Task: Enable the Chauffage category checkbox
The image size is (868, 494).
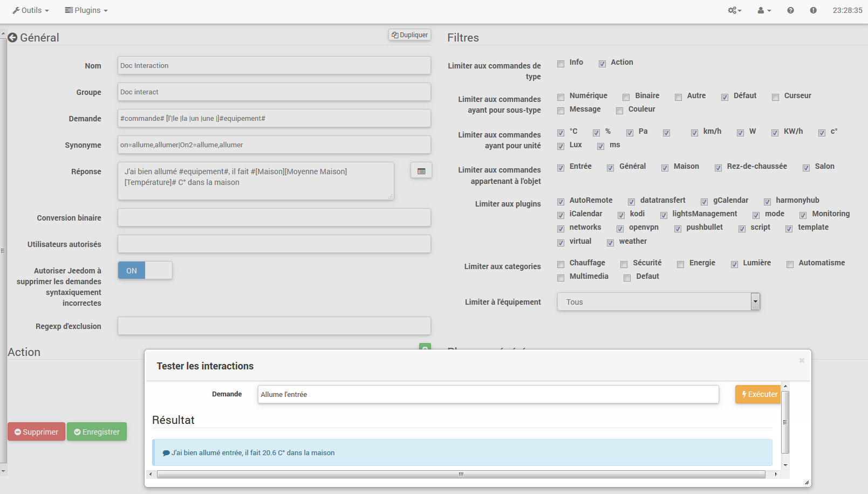Action: tap(561, 264)
